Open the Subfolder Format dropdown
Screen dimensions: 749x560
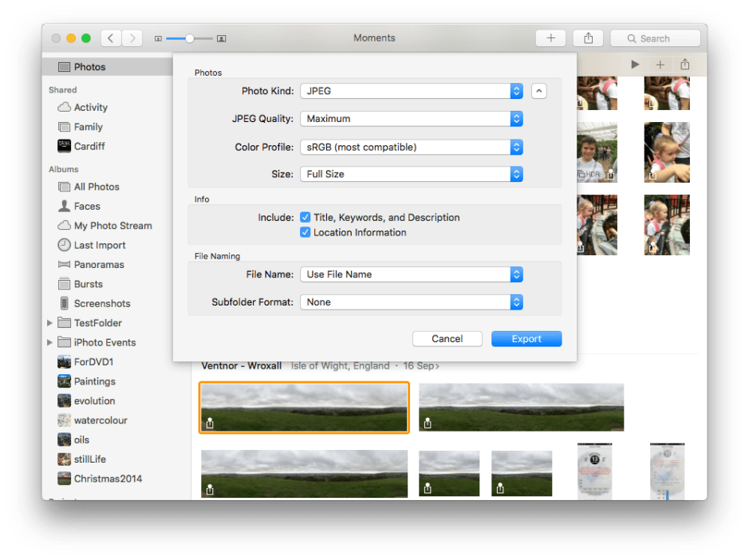(x=515, y=302)
